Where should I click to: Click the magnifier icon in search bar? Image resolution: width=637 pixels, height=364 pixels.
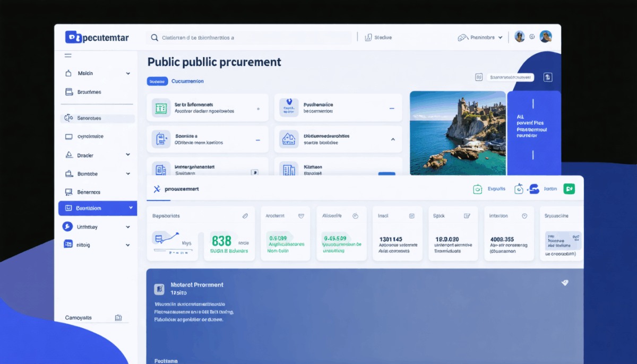click(154, 38)
